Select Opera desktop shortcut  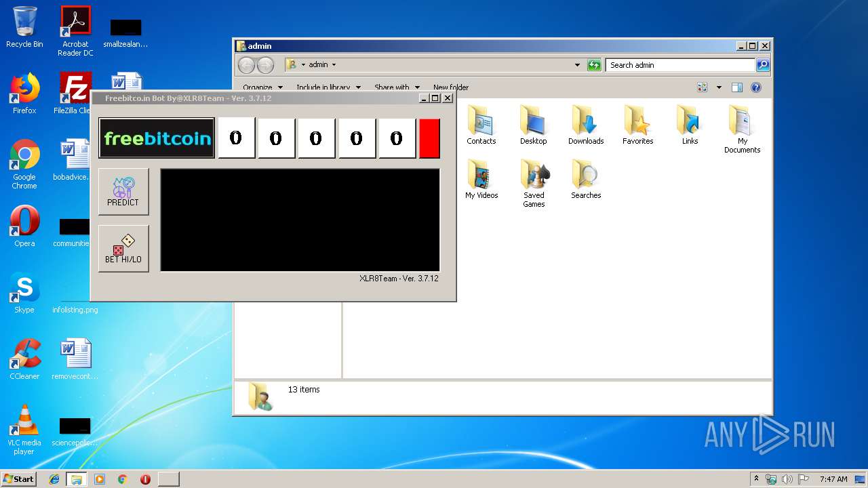click(24, 226)
